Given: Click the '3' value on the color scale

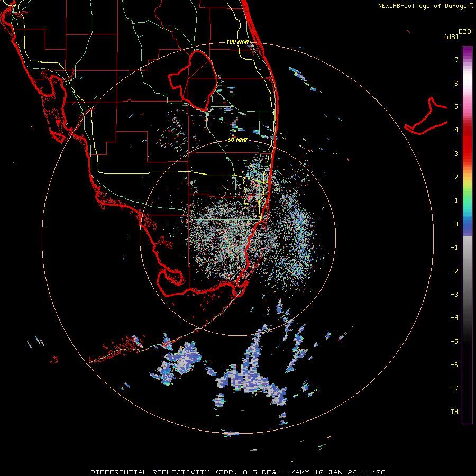Looking at the screenshot, I should [x=456, y=153].
